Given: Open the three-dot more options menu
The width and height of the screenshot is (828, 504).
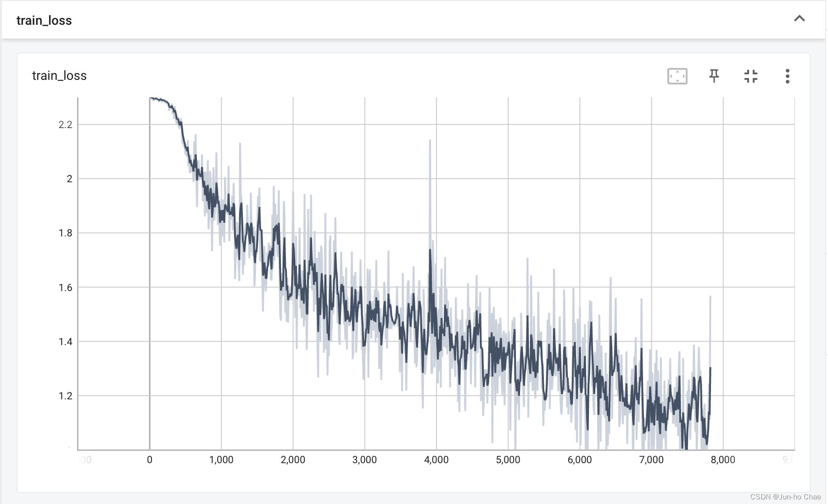Looking at the screenshot, I should [787, 76].
